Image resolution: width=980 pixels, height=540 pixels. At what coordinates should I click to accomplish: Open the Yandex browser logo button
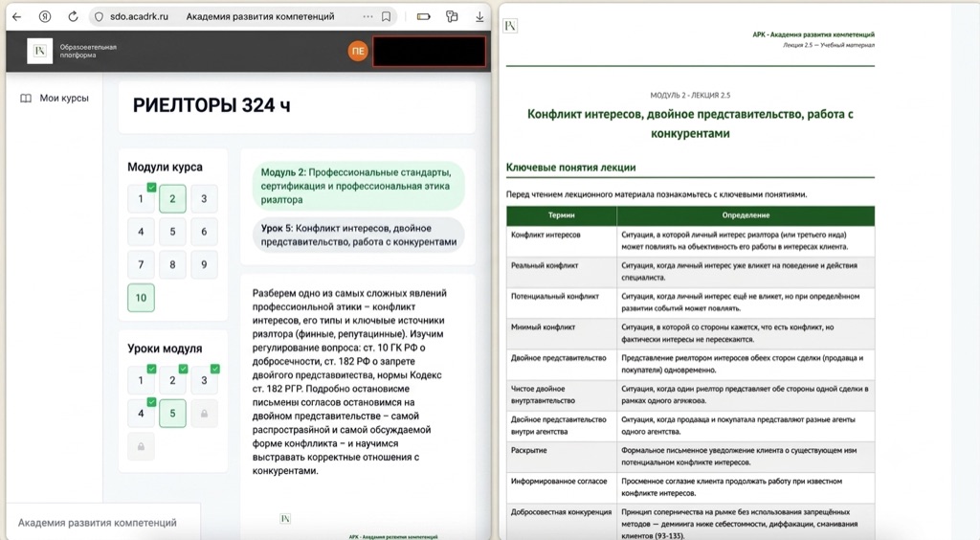[45, 17]
